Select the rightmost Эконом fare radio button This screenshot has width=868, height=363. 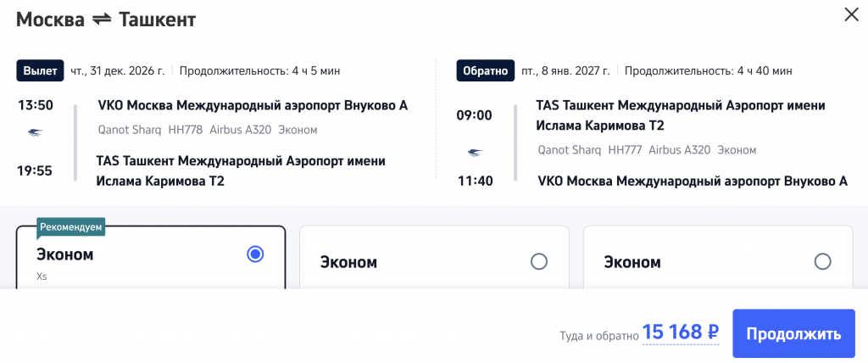(x=822, y=261)
